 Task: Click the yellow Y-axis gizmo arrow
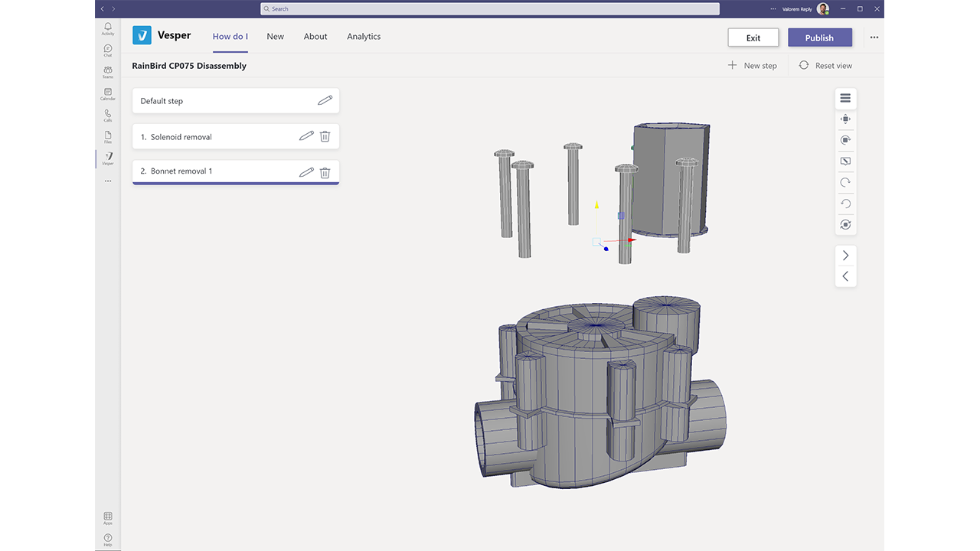[x=597, y=204]
